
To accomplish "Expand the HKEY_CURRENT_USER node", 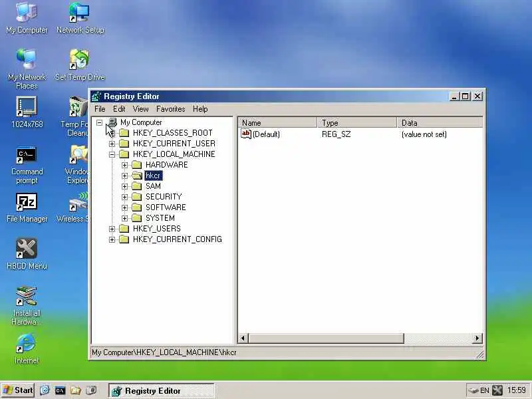I will (112, 144).
